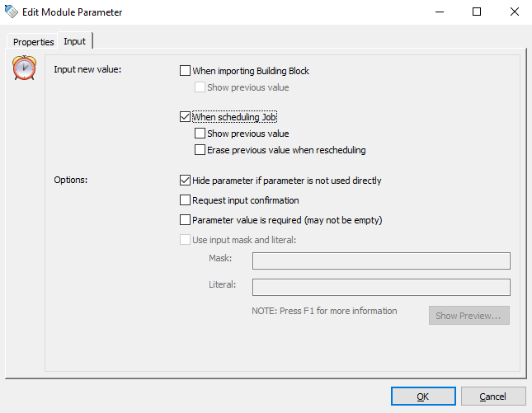
Task: Close the Edit Module Parameter window
Action: 513,12
